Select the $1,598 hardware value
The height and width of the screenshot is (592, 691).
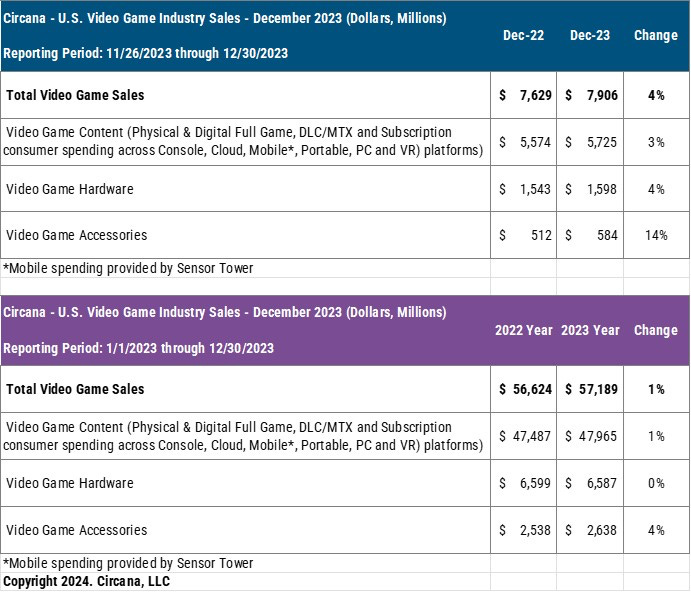pyautogui.click(x=590, y=189)
